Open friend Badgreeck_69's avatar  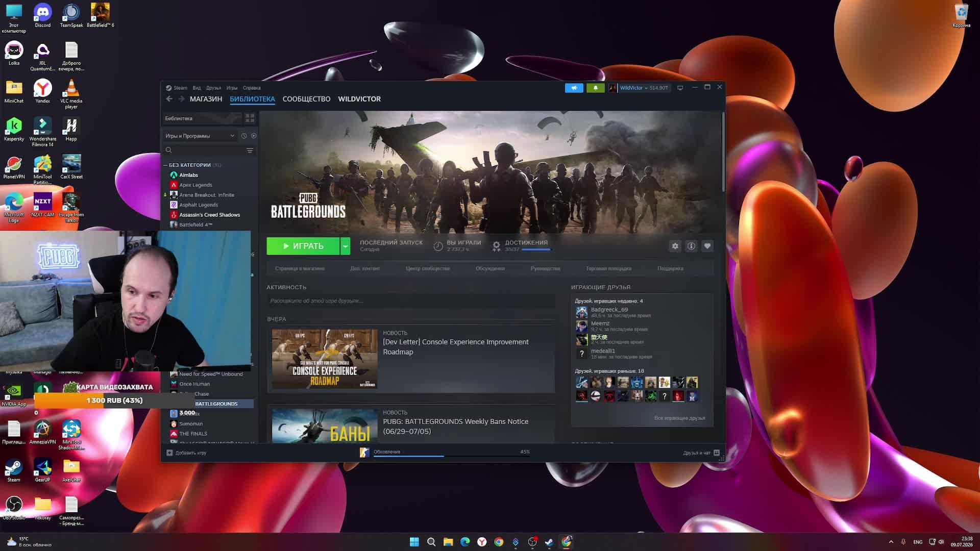pyautogui.click(x=581, y=312)
